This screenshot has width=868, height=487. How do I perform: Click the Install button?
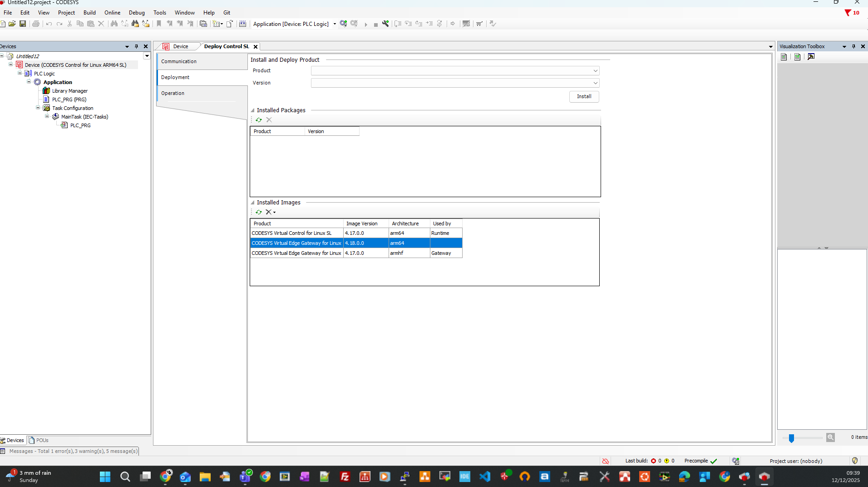584,96
